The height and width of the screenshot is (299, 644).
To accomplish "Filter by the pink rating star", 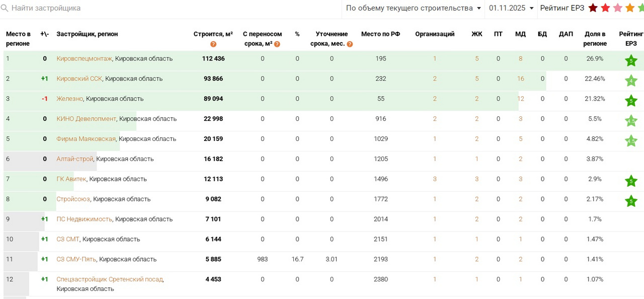I will (618, 8).
